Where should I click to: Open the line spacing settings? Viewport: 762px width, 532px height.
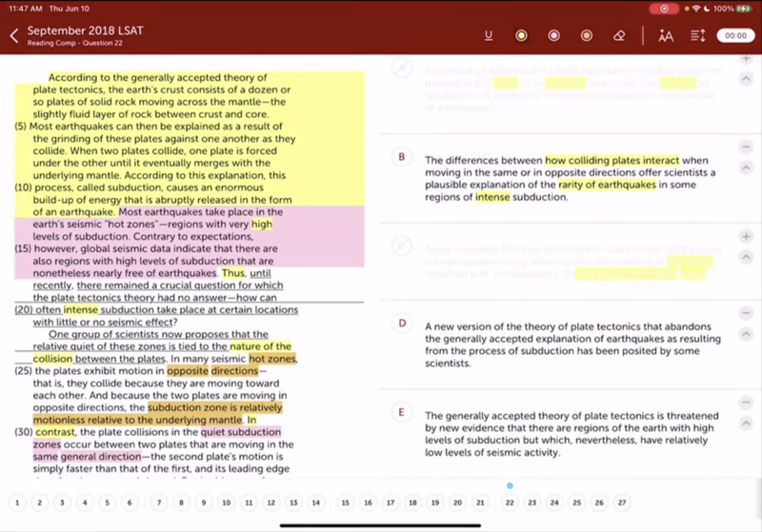coord(697,36)
